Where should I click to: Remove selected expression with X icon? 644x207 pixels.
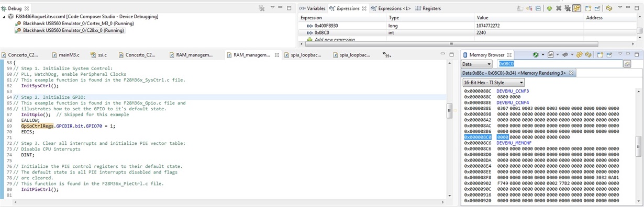pyautogui.click(x=559, y=8)
